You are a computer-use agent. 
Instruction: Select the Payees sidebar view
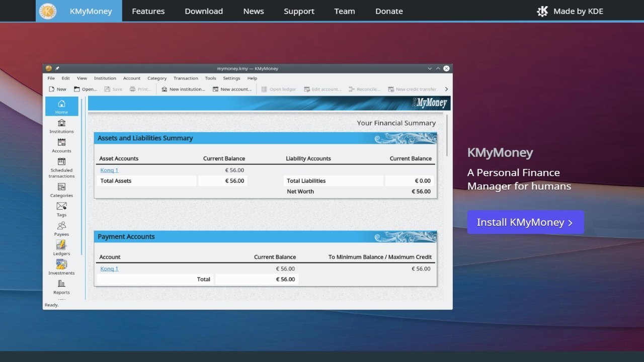click(61, 229)
